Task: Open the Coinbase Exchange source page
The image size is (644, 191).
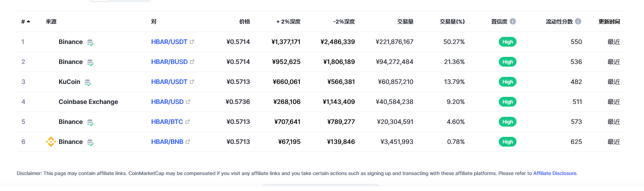Action: click(x=88, y=102)
